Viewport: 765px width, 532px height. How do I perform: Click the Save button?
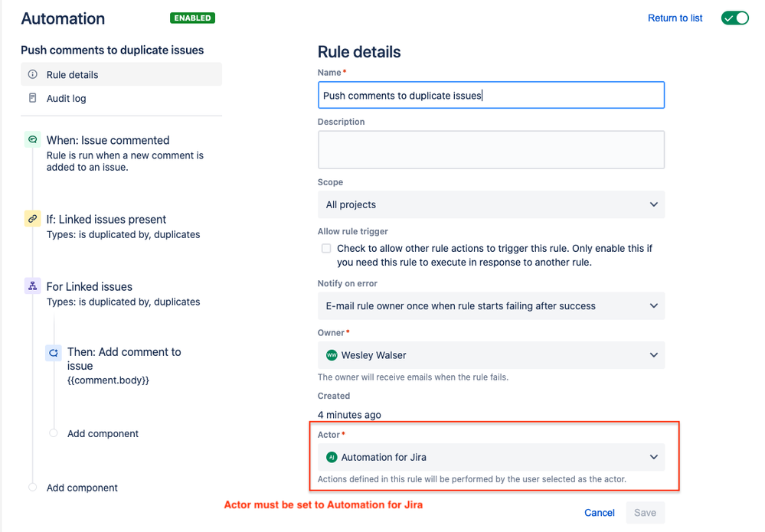point(645,513)
